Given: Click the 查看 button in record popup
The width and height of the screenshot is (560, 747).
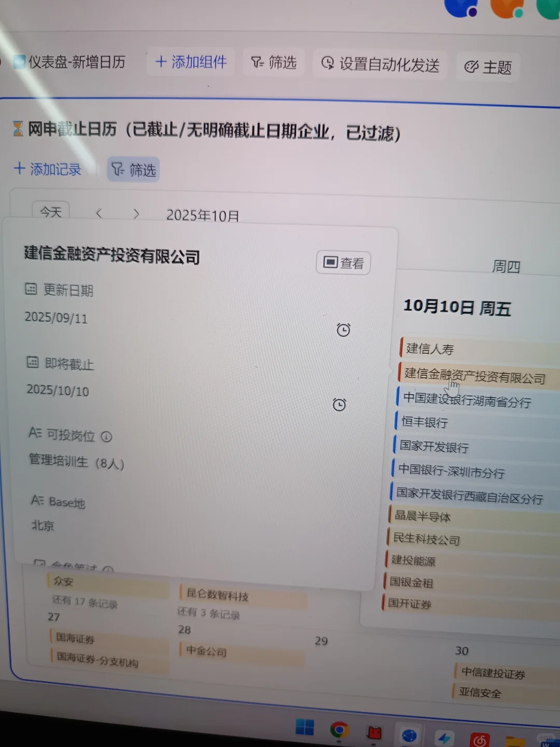Looking at the screenshot, I should pyautogui.click(x=343, y=263).
